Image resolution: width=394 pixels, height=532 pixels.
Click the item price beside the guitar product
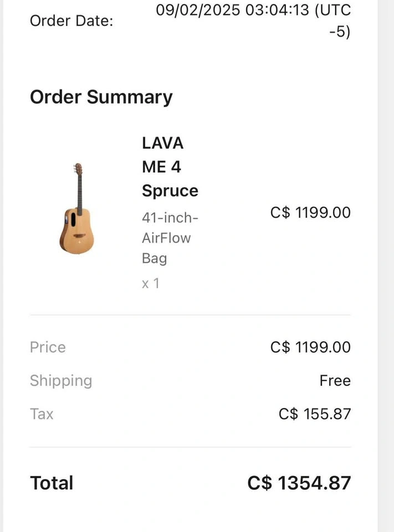310,212
